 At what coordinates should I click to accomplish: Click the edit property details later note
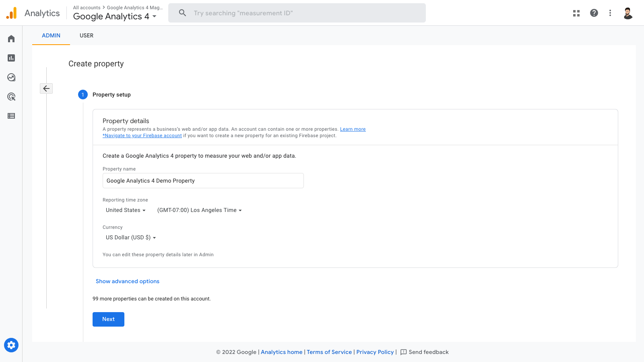pyautogui.click(x=158, y=255)
